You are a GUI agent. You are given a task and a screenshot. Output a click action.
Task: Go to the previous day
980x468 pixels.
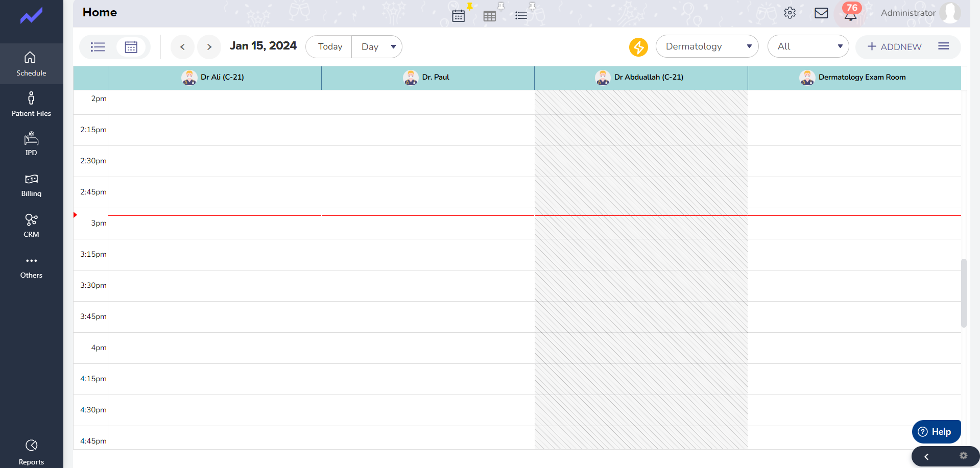pos(182,47)
